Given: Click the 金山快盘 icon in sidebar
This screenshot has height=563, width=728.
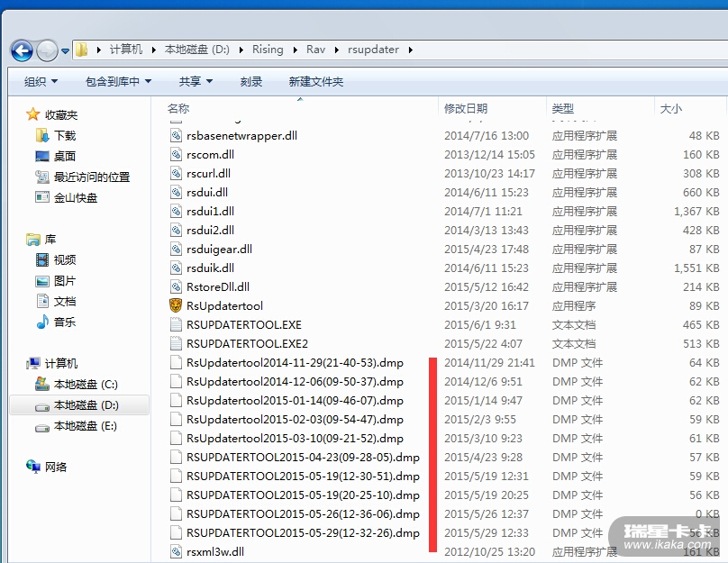Looking at the screenshot, I should 42,197.
